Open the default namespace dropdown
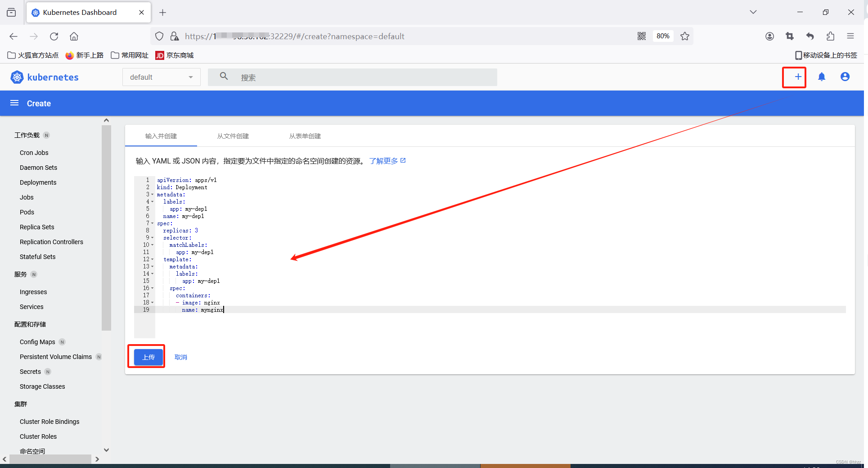Image resolution: width=868 pixels, height=468 pixels. pos(162,77)
